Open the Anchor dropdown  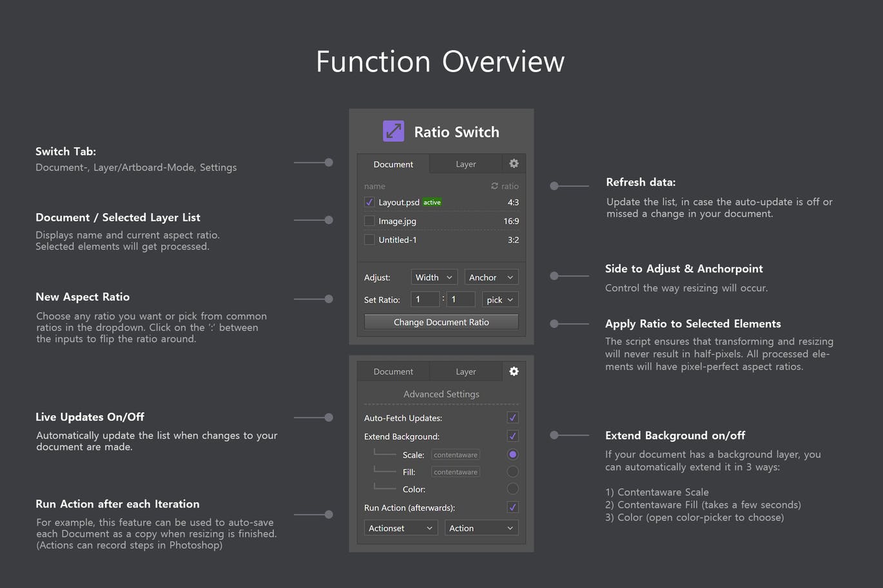coord(491,276)
